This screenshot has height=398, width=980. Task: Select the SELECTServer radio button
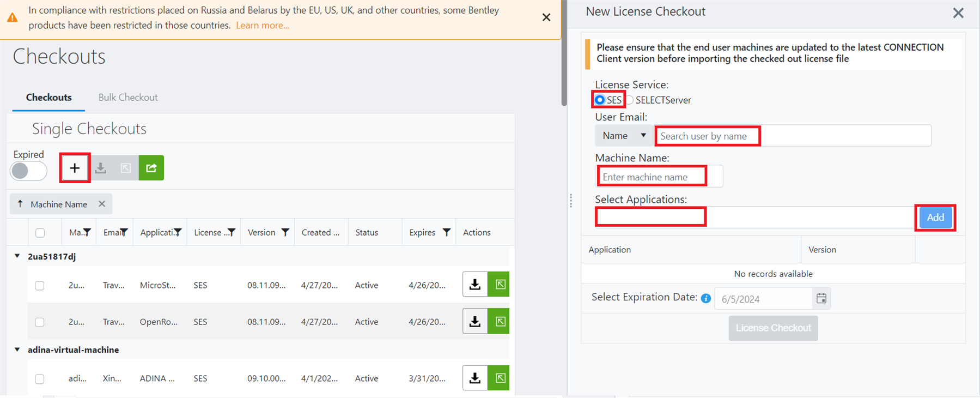coord(630,100)
